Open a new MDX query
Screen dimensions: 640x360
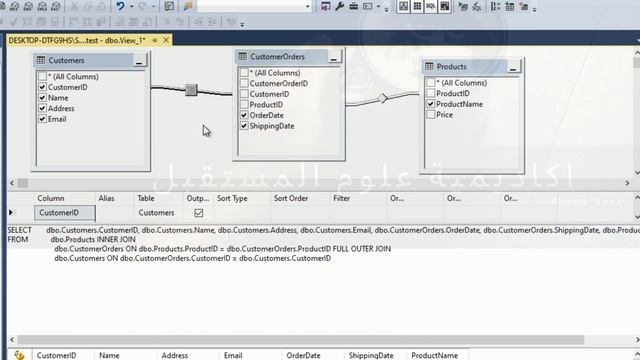(14, 6)
